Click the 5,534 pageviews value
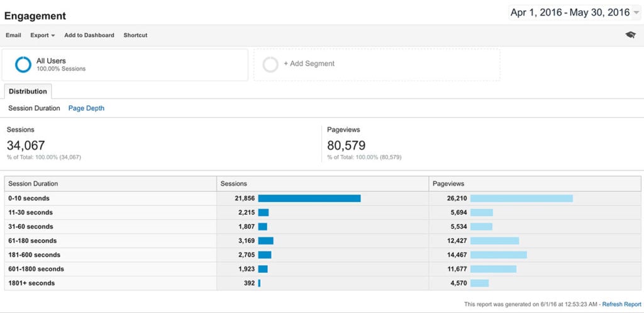Image resolution: width=644 pixels, height=313 pixels. click(x=458, y=227)
